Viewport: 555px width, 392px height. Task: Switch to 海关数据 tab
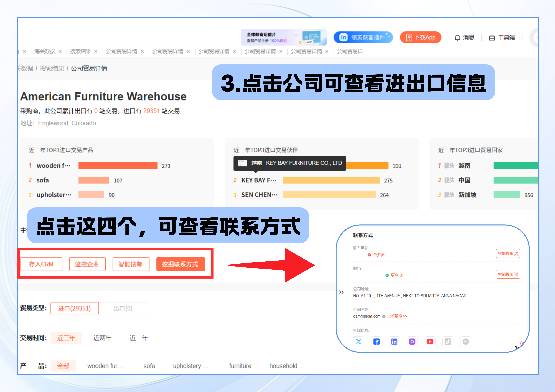click(45, 51)
